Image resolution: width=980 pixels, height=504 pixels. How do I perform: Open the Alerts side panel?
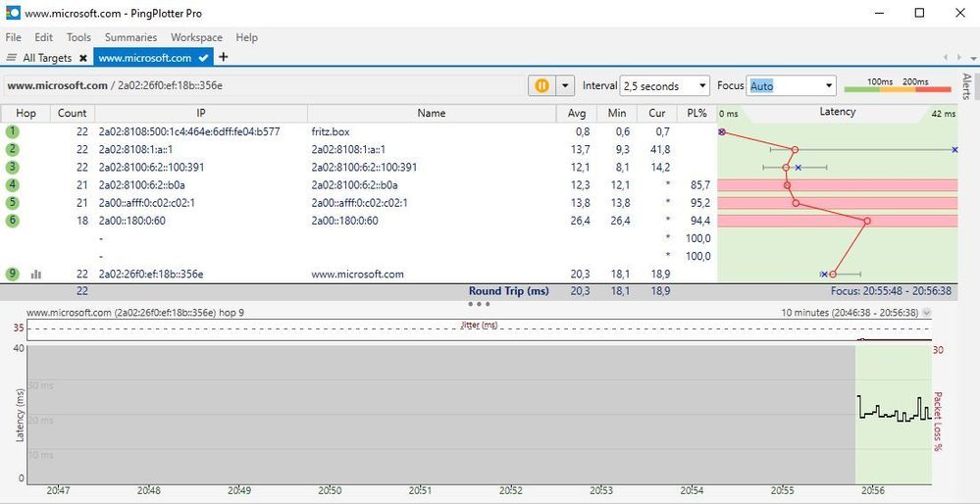tap(967, 85)
